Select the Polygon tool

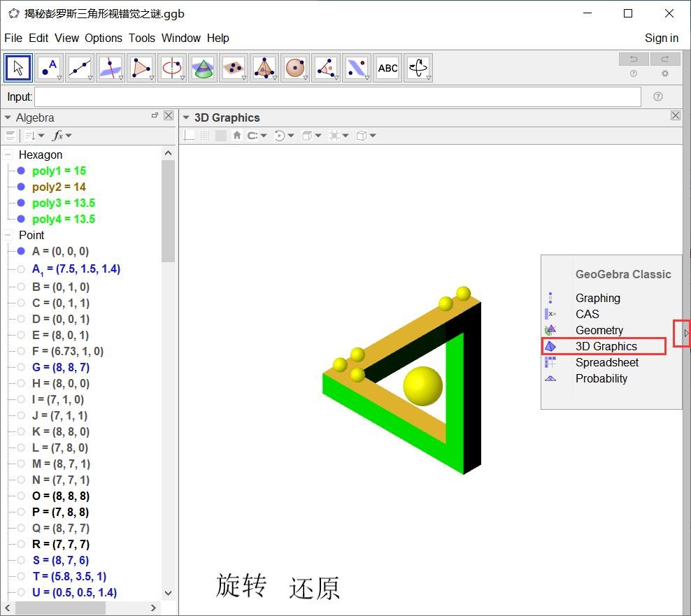pos(141,68)
